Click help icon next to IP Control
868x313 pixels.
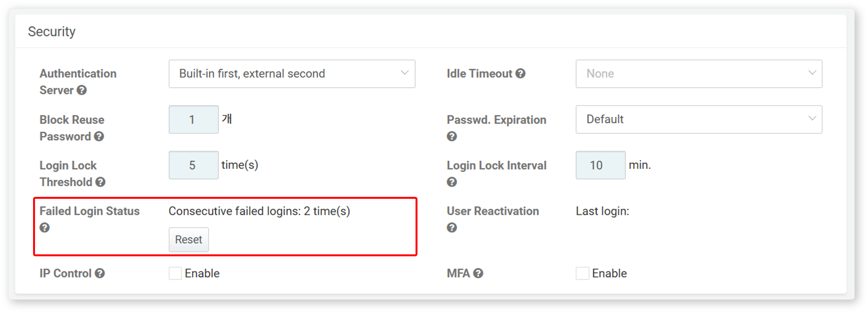point(99,273)
